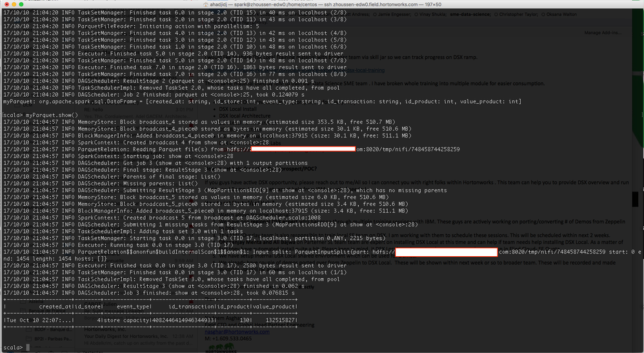Click the TaskSetManager line ending 'on localhost (1/1)'
Image resolution: width=644 pixels, height=353 pixels.
(x=175, y=272)
